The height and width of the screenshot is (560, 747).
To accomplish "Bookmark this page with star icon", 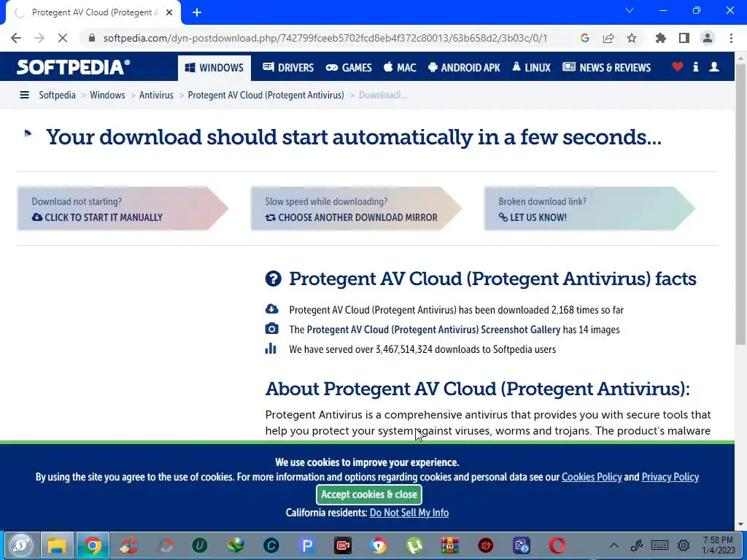I will coord(632,38).
